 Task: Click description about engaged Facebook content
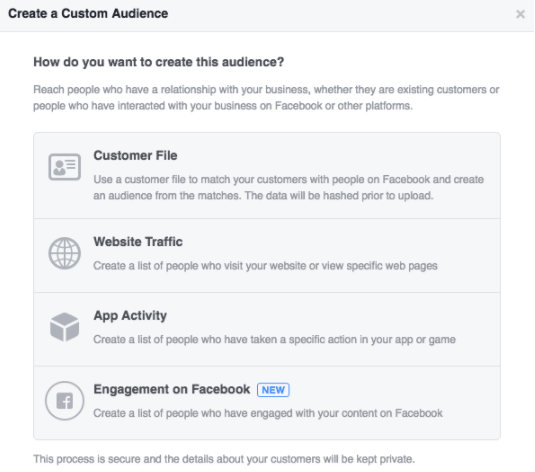(268, 413)
